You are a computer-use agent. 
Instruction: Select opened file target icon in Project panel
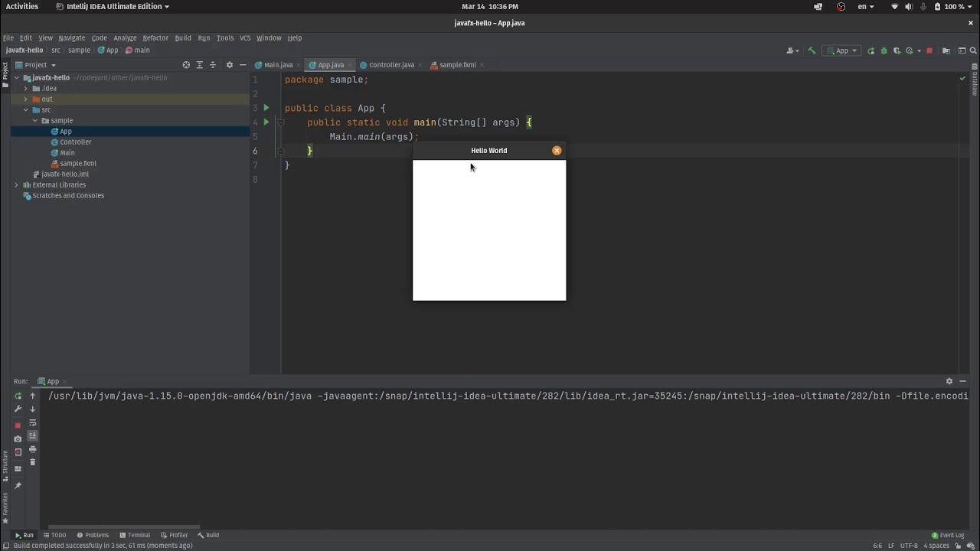coord(186,65)
